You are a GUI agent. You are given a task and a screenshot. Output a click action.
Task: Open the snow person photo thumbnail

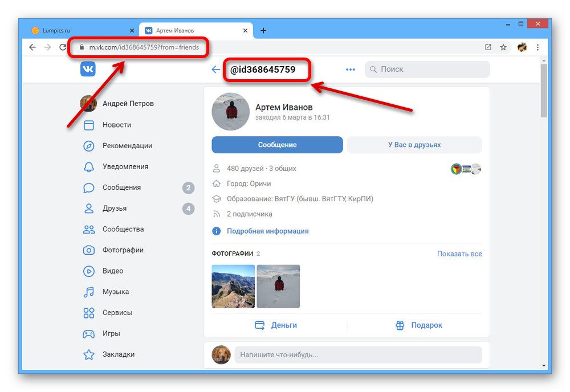coord(278,286)
